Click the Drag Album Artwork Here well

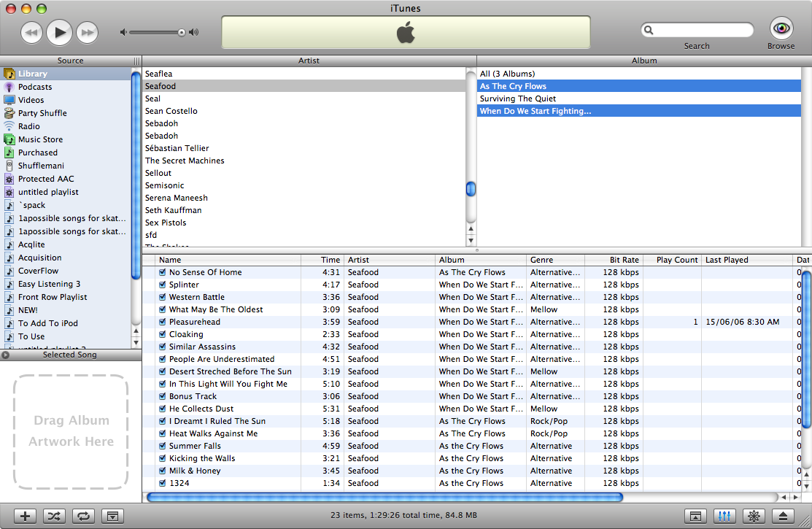point(71,432)
